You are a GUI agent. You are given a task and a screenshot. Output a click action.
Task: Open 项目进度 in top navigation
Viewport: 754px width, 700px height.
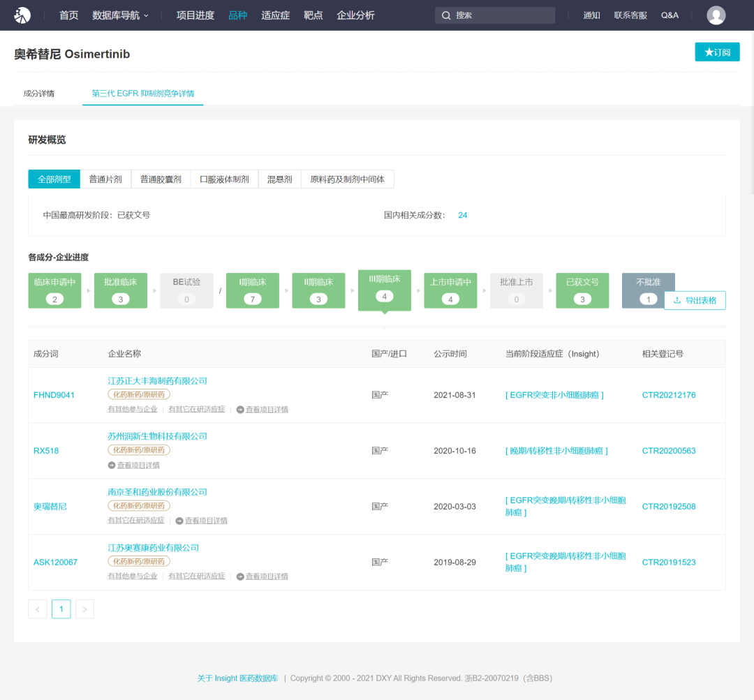(195, 15)
